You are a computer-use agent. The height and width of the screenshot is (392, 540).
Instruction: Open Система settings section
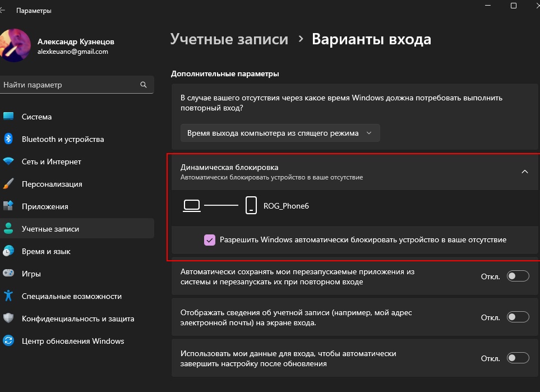77,117
